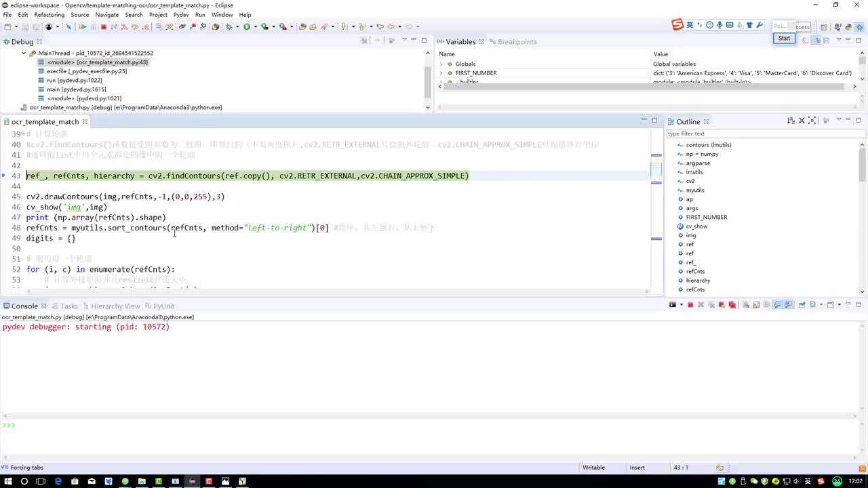
Task: Open the New file dropdown arrow
Action: tap(17, 27)
